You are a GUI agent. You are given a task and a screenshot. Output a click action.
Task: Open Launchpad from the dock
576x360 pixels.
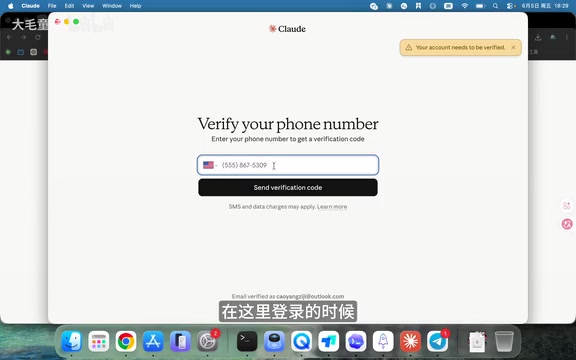tap(98, 341)
